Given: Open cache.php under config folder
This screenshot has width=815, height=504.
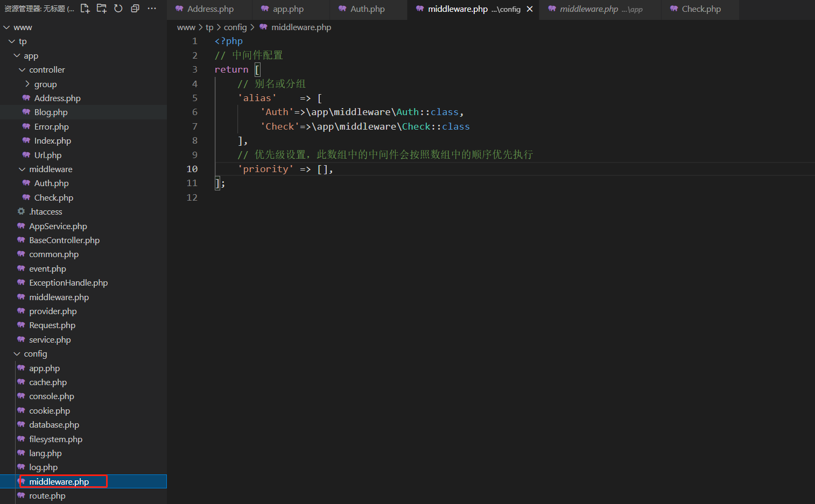Looking at the screenshot, I should pyautogui.click(x=83, y=382).
